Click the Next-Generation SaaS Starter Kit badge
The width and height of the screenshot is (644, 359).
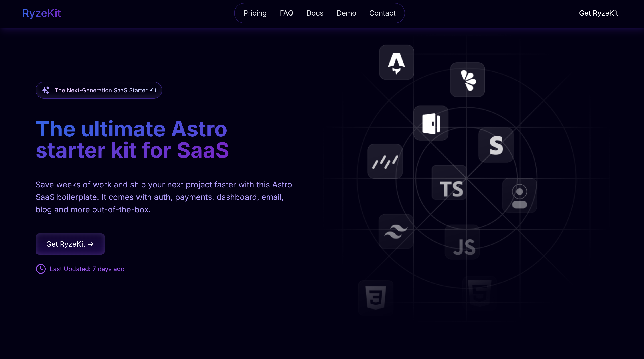(x=99, y=90)
